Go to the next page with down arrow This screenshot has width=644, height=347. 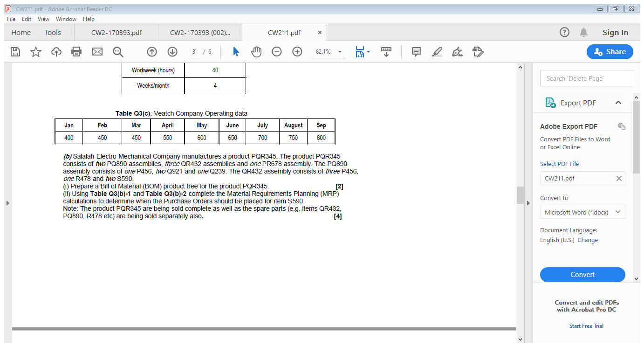click(172, 52)
